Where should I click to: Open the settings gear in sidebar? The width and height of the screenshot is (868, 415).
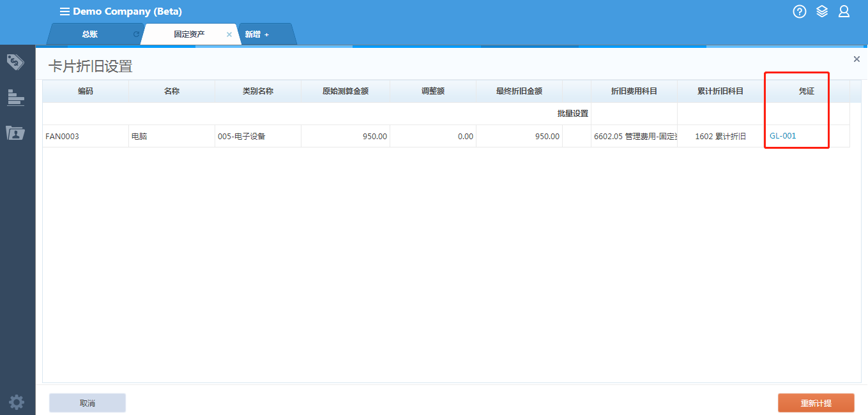[17, 402]
